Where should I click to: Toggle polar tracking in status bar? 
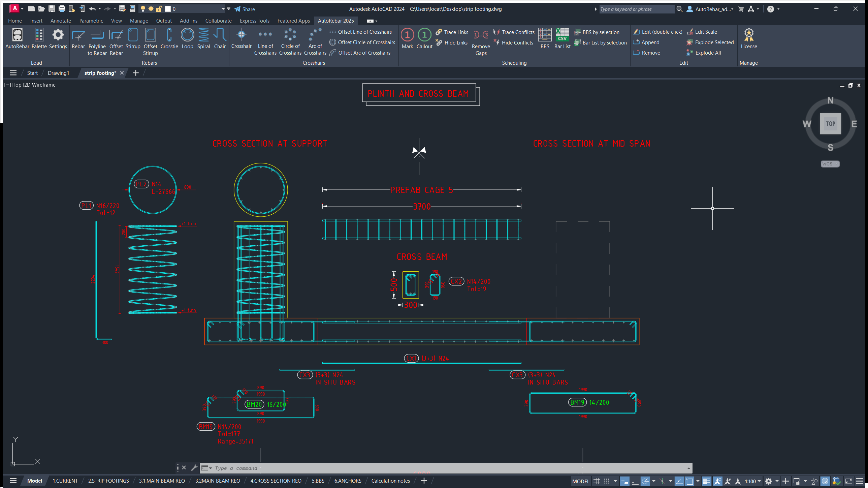645,481
